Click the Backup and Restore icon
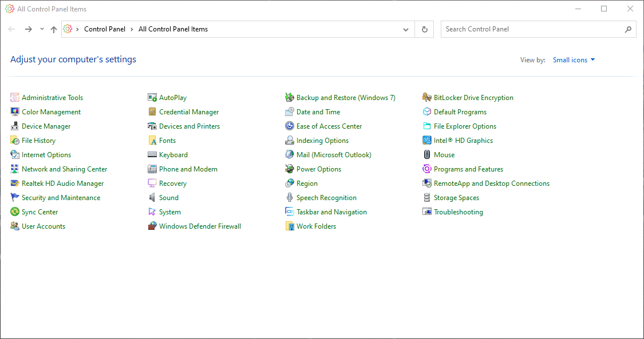The height and width of the screenshot is (339, 644). click(290, 98)
